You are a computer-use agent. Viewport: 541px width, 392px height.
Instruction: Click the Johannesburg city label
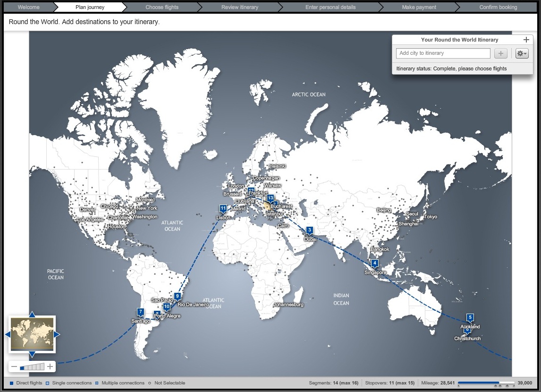pos(288,305)
